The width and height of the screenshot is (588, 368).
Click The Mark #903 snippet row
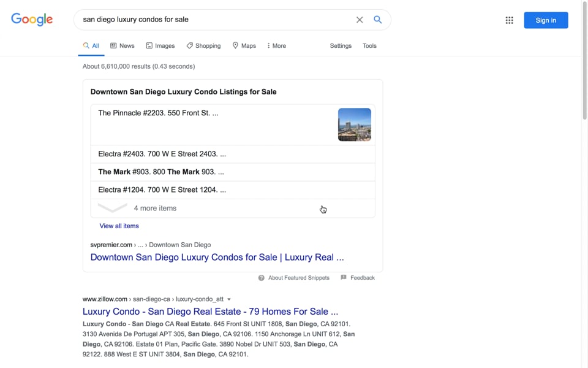pyautogui.click(x=233, y=172)
